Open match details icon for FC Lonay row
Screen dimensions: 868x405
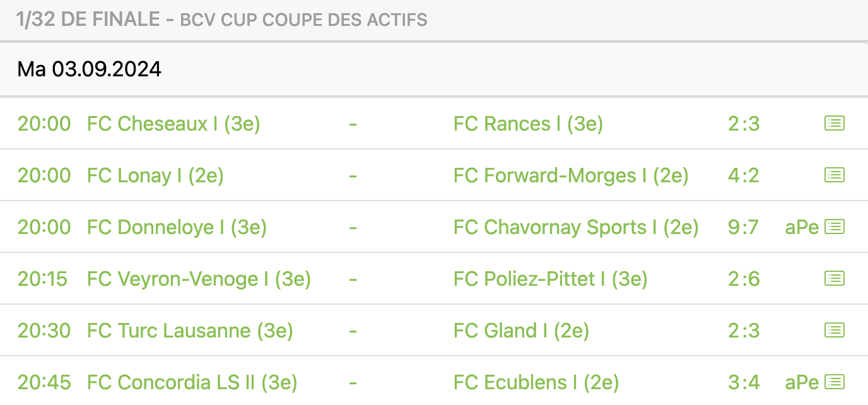click(835, 175)
